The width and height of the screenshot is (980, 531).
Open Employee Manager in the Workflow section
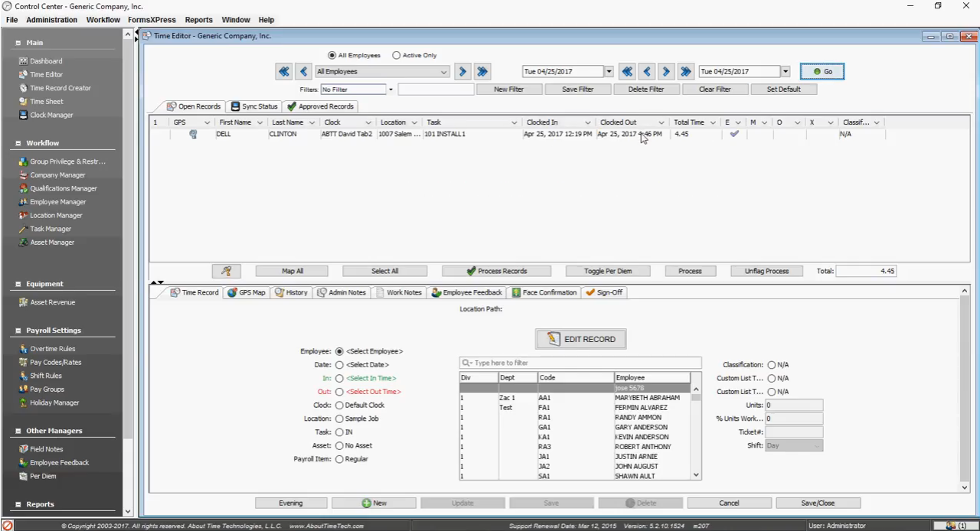pyautogui.click(x=57, y=202)
